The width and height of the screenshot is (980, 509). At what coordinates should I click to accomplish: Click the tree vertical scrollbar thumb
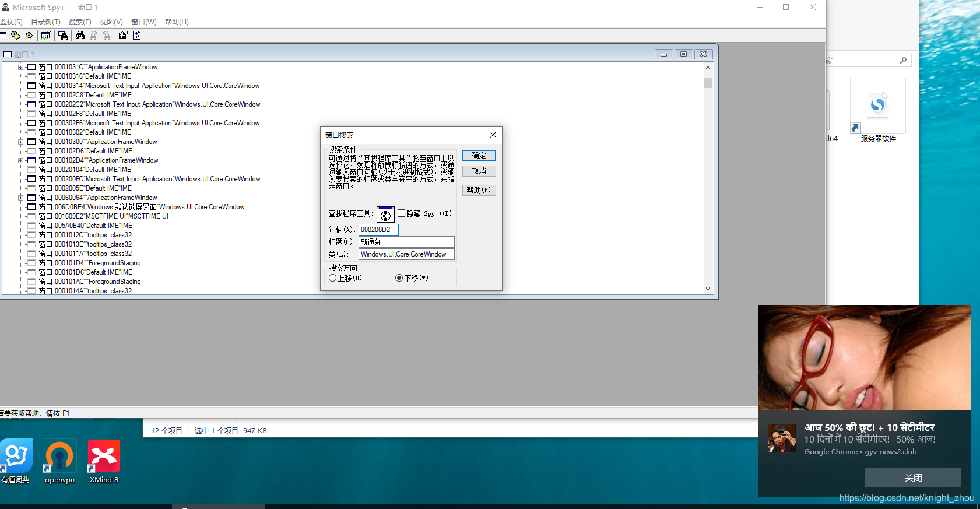[x=708, y=83]
